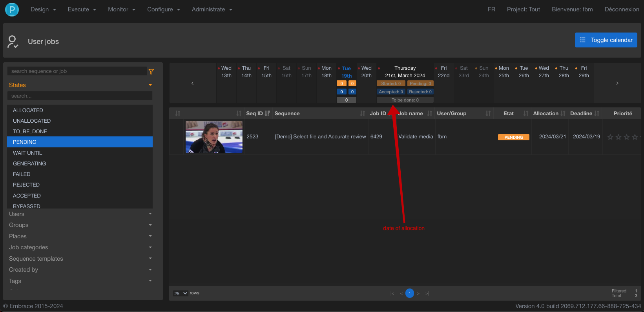Click the application logo icon

(x=12, y=9)
